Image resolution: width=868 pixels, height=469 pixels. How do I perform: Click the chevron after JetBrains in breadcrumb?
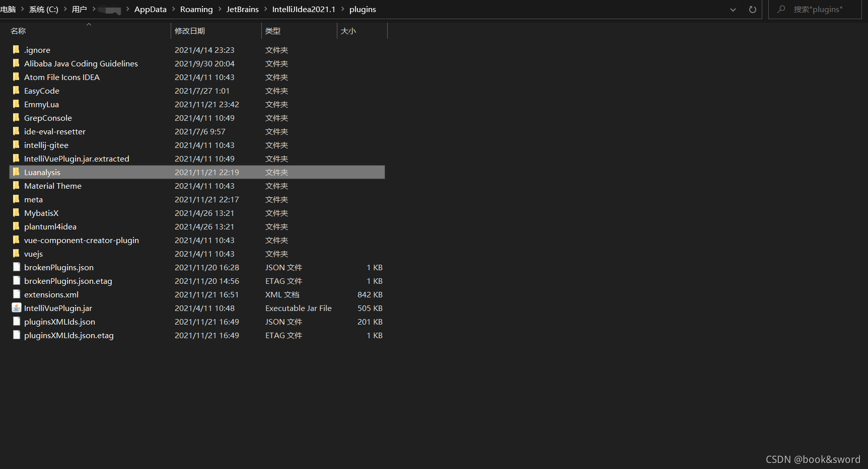point(265,9)
